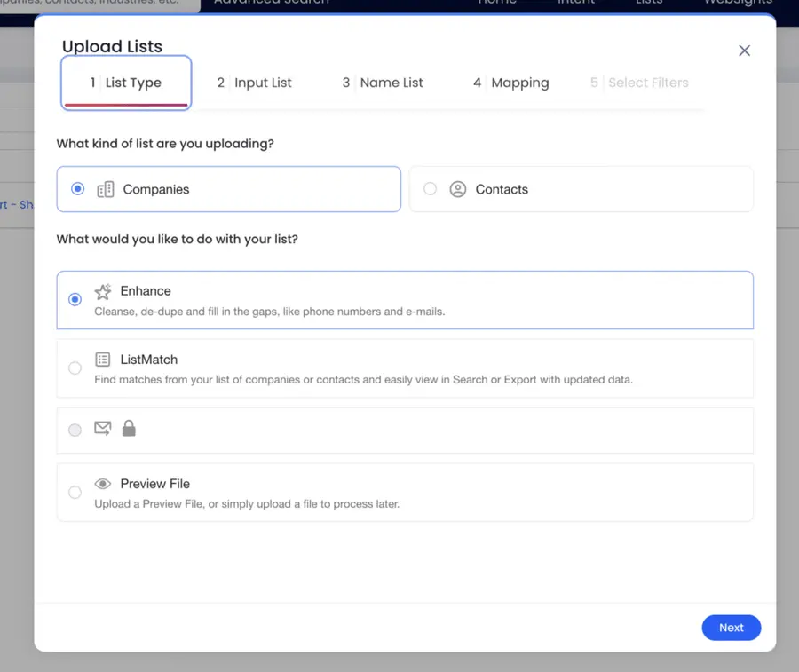Click the Preview File eye icon

(102, 484)
